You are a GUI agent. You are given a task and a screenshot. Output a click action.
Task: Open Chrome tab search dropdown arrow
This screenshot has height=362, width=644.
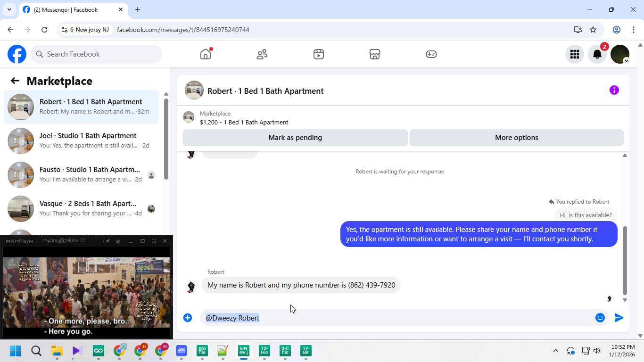click(9, 9)
